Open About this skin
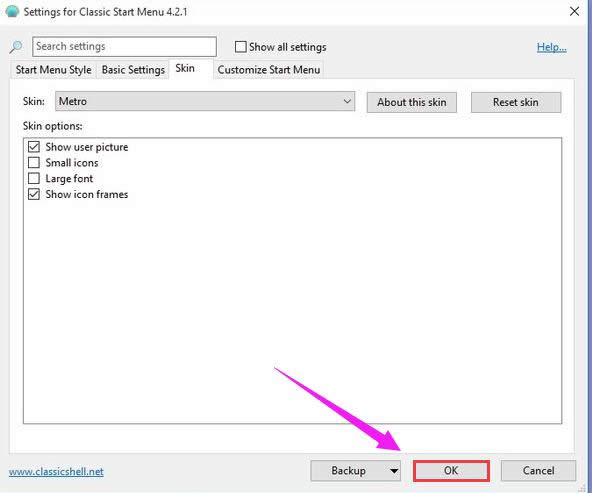The width and height of the screenshot is (592, 493). pos(412,102)
